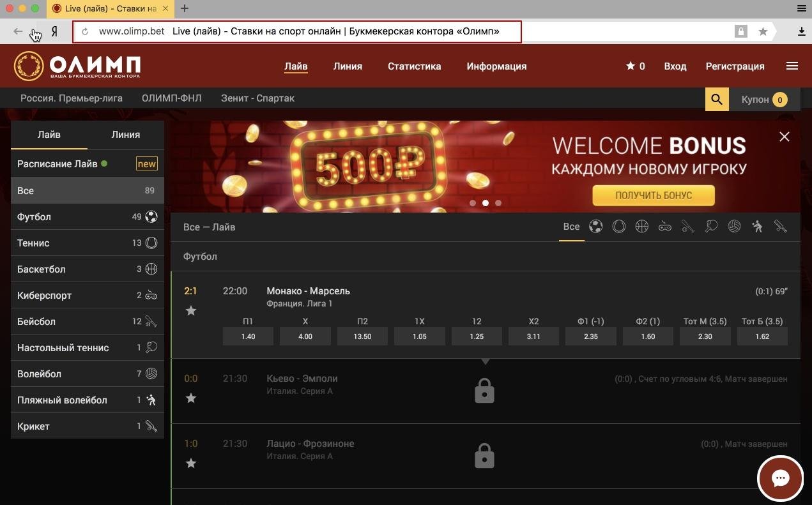Switch to sidebar Лайв tab
This screenshot has width=812, height=505.
[49, 135]
